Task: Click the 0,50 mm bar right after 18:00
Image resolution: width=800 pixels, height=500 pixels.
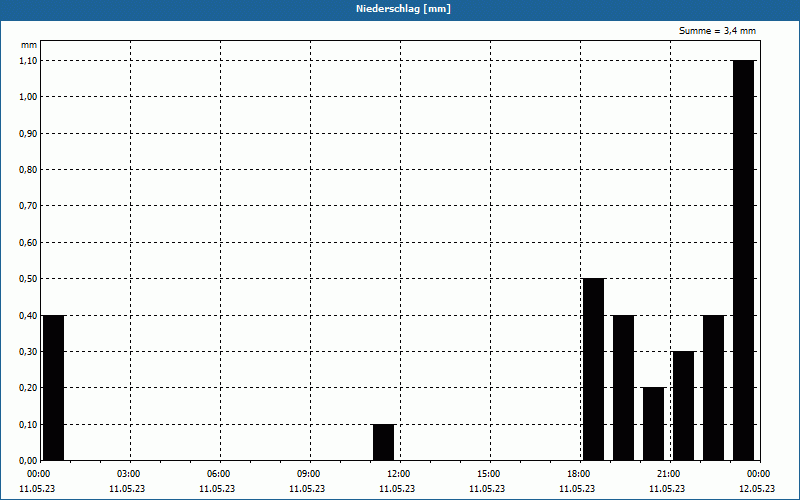Action: 593,369
